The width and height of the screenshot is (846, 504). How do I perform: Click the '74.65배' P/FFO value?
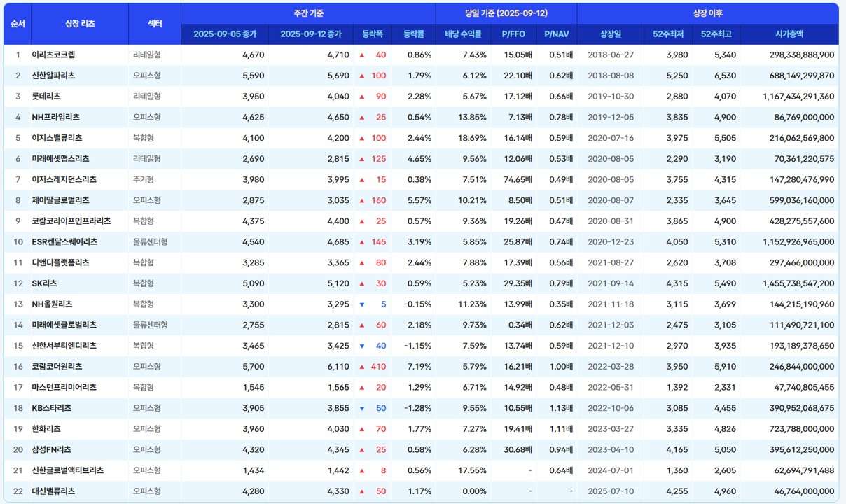pyautogui.click(x=518, y=180)
